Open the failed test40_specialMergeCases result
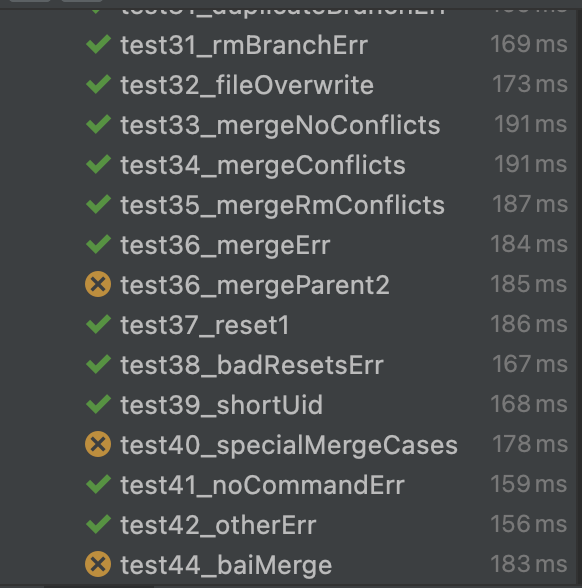 pyautogui.click(x=289, y=445)
